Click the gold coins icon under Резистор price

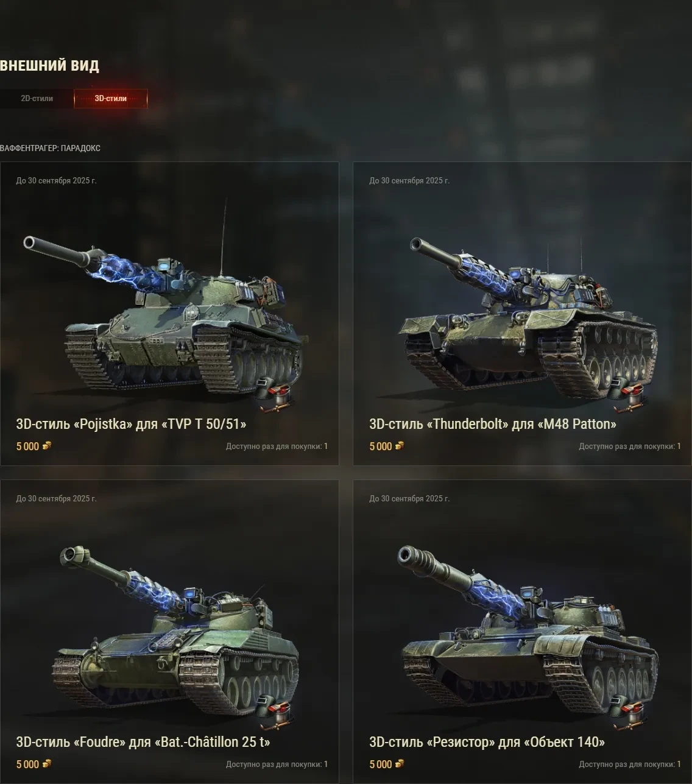[400, 764]
